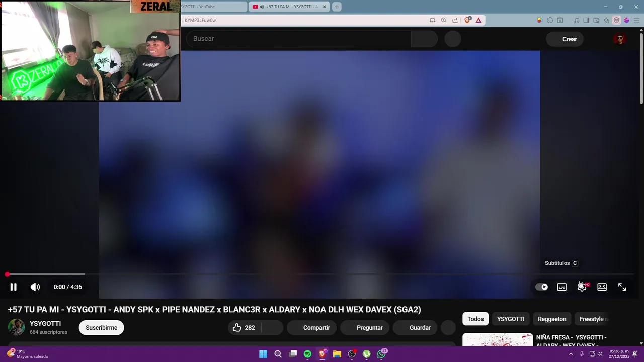Click the taskbar microphone icon
The width and height of the screenshot is (644, 362).
click(x=582, y=354)
